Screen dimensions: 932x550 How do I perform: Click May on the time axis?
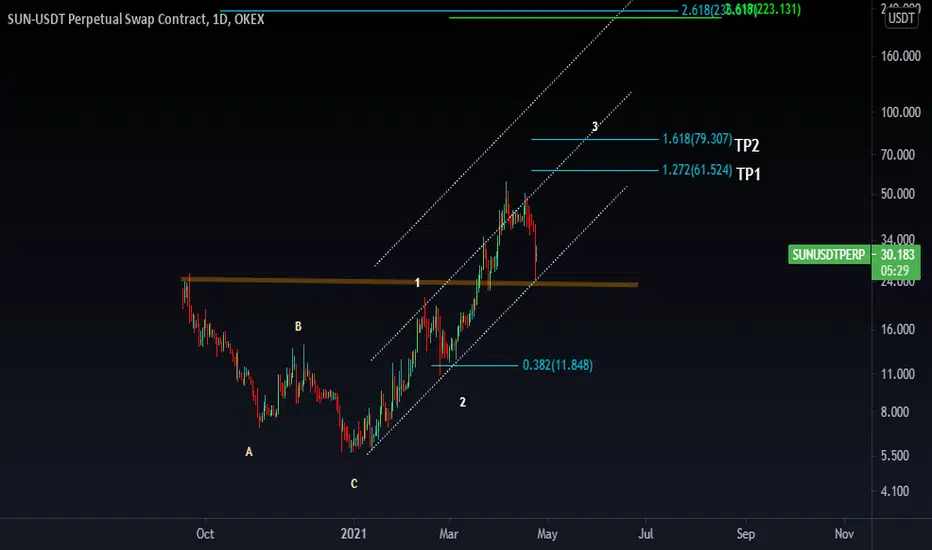point(547,534)
